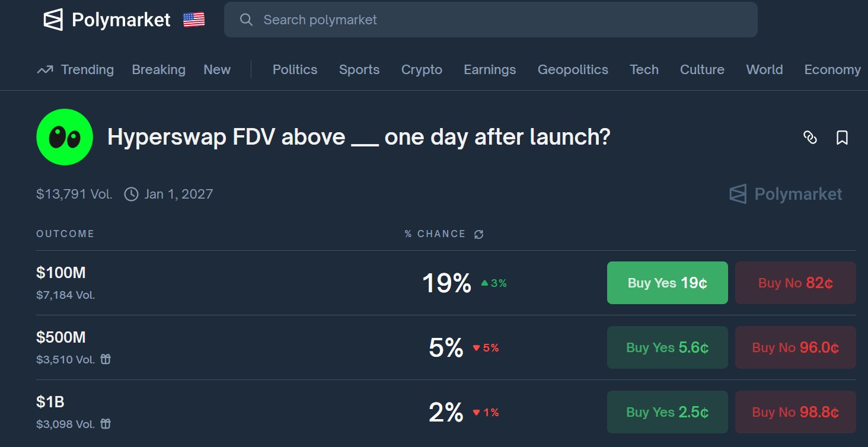Click the gift rewards icon on $500M row
Screen dimensions: 868x447
tap(106, 359)
